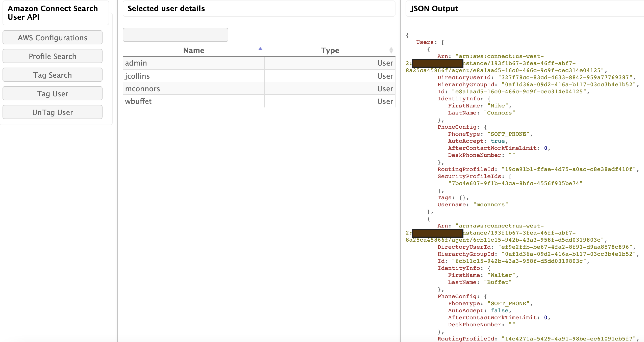
Task: Click the Name column sort arrow
Action: point(260,49)
